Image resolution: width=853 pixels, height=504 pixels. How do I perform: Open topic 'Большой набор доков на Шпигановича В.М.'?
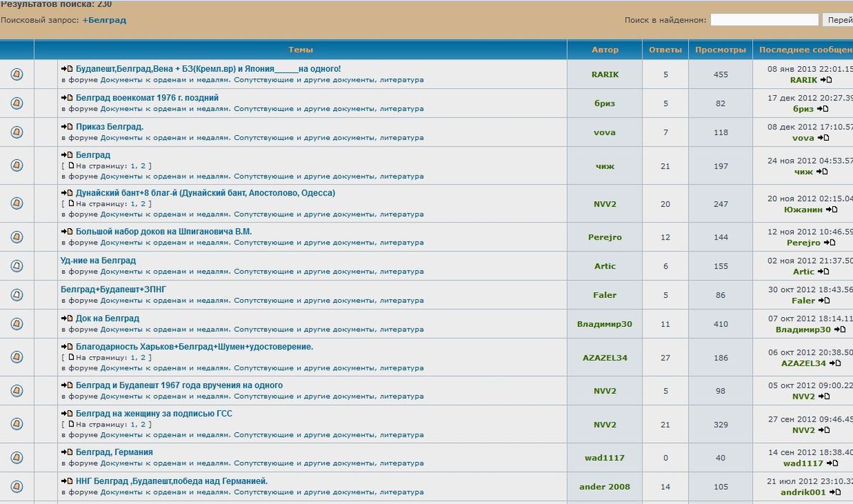(163, 232)
